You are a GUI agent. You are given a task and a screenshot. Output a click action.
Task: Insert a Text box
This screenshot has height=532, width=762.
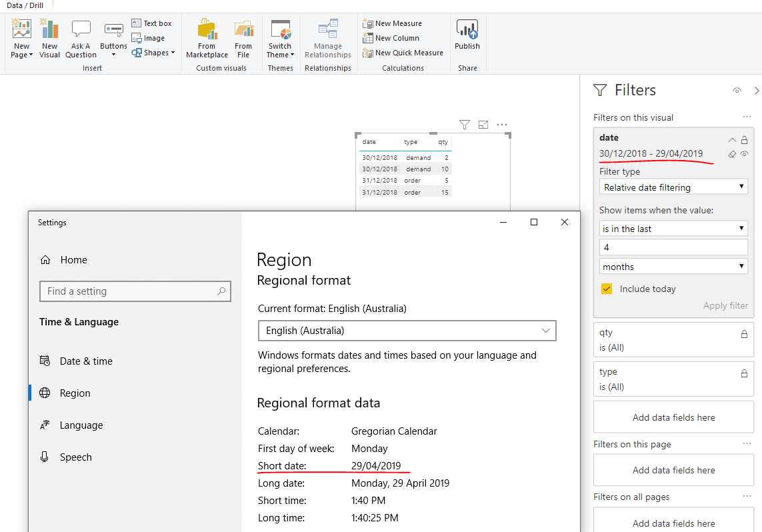tap(151, 23)
